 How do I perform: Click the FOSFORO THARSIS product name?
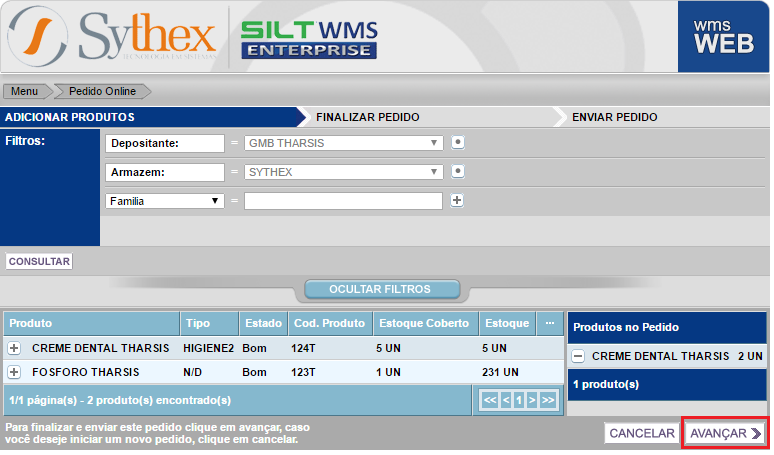click(x=86, y=372)
